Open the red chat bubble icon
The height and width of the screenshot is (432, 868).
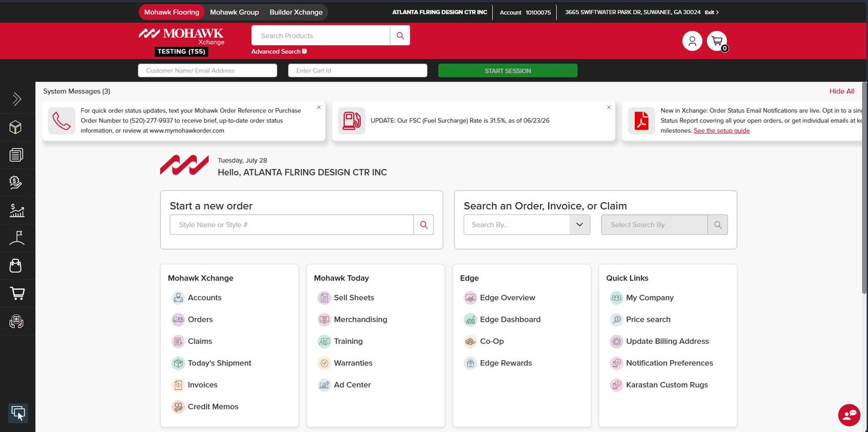point(849,415)
